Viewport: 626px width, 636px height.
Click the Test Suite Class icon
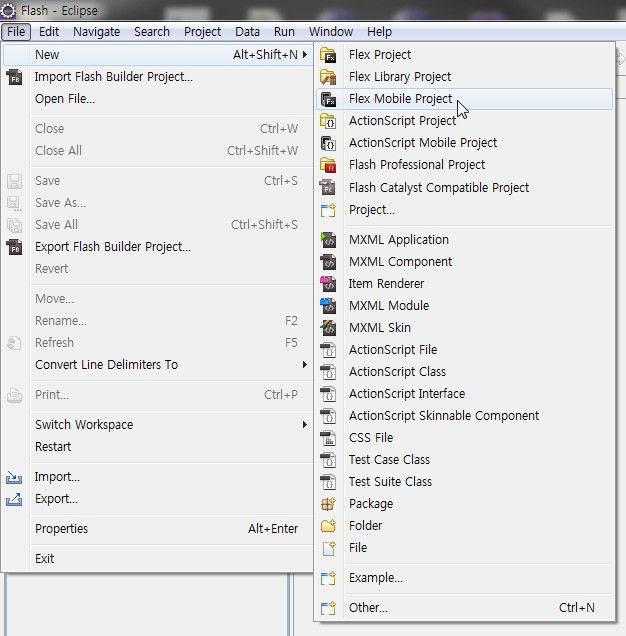point(328,481)
